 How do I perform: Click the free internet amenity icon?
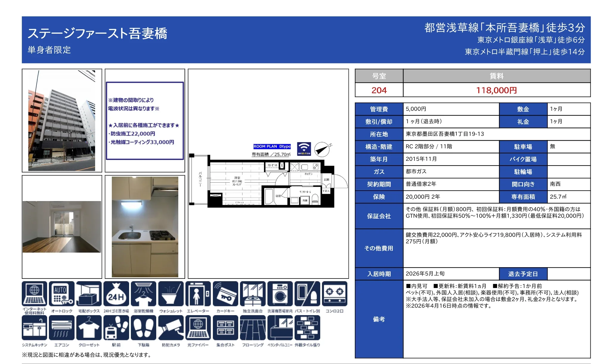(x=34, y=294)
